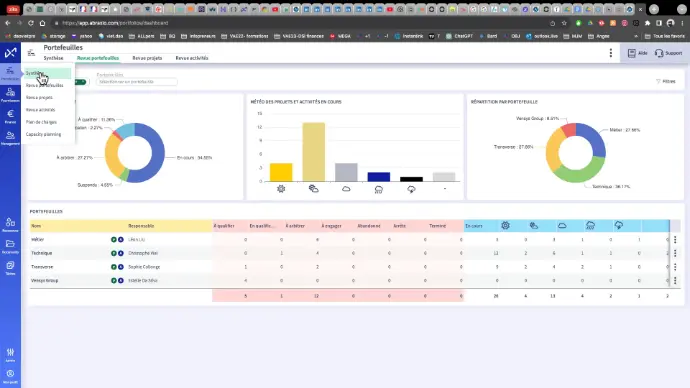Open the Mon profil icon at the sidebar bottom
The width and height of the screenshot is (690, 388).
click(x=10, y=377)
